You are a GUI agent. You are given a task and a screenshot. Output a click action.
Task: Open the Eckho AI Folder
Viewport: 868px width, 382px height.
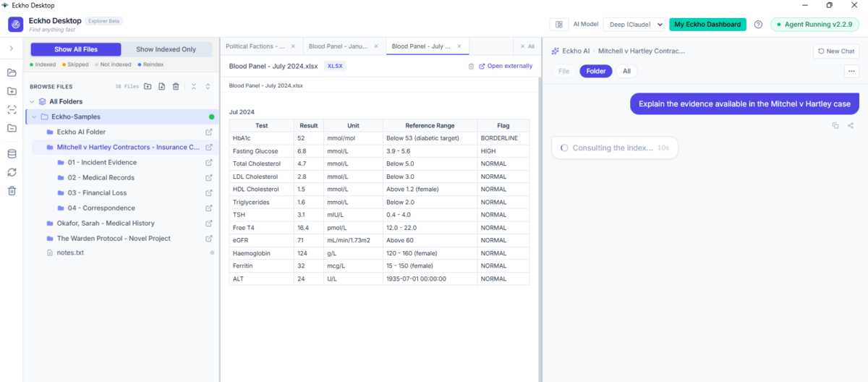[x=81, y=132]
